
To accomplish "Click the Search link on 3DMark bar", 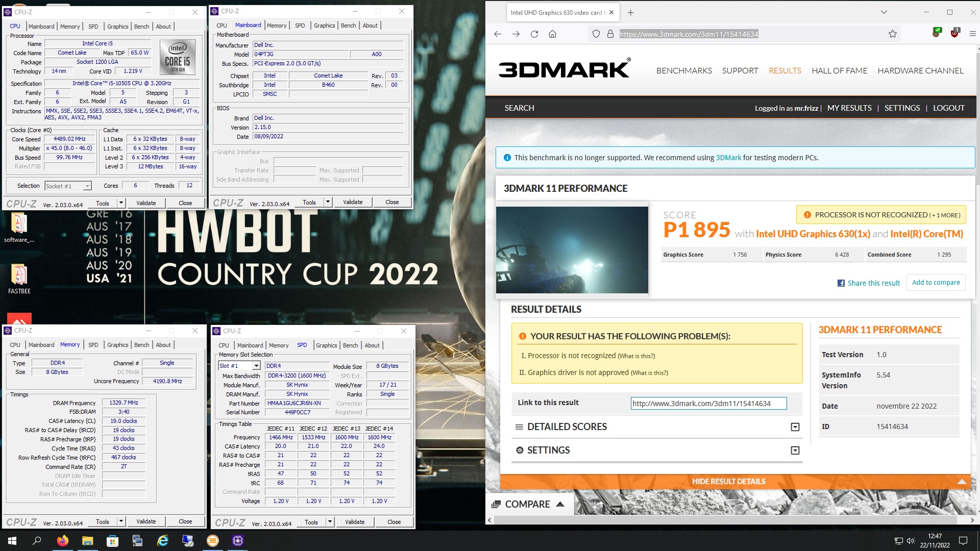I will [519, 108].
